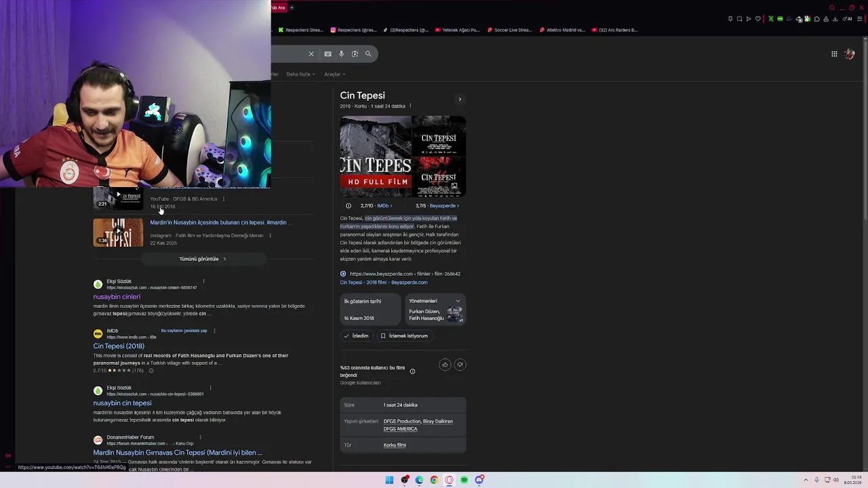The image size is (868, 488).
Task: Open Spotify from taskbar
Action: 464,480
